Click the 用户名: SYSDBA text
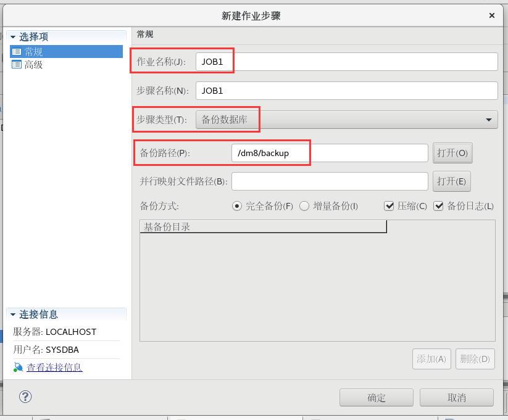Screen dimensions: 508x420 click(x=46, y=350)
